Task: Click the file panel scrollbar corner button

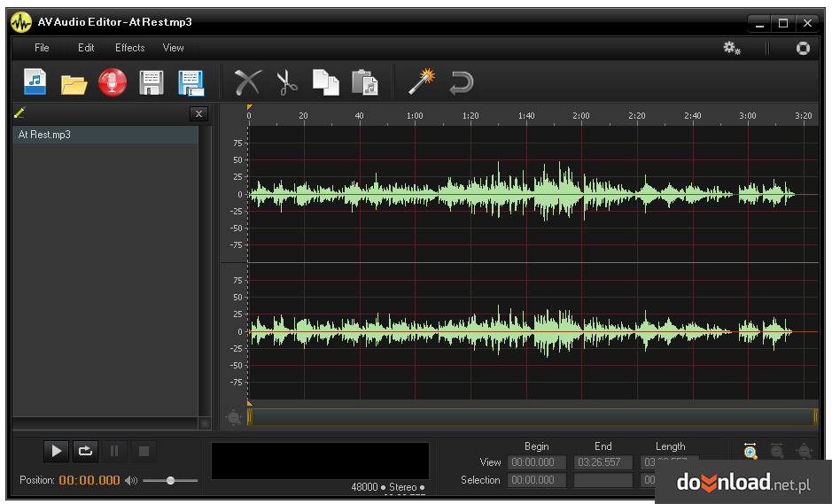Action: (205, 423)
